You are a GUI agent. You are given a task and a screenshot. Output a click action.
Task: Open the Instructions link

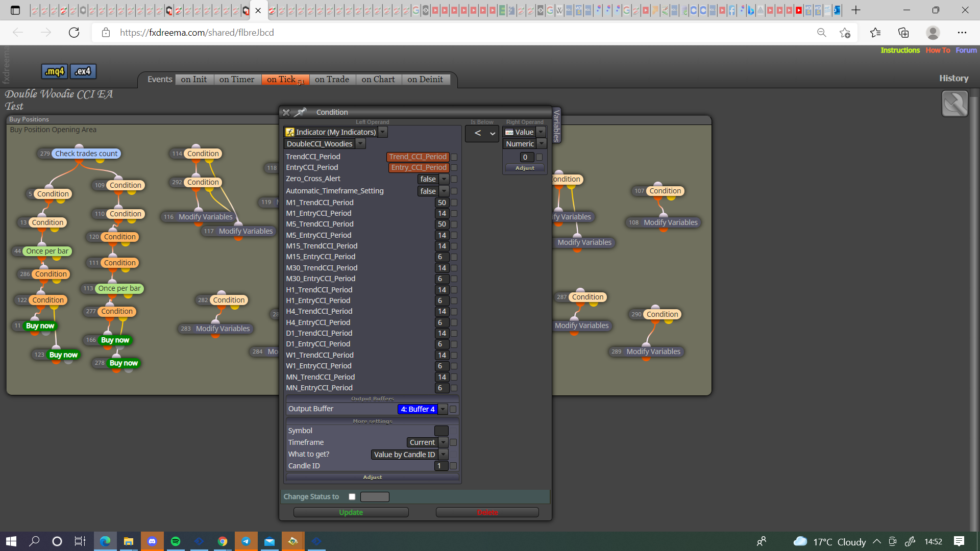click(x=900, y=50)
